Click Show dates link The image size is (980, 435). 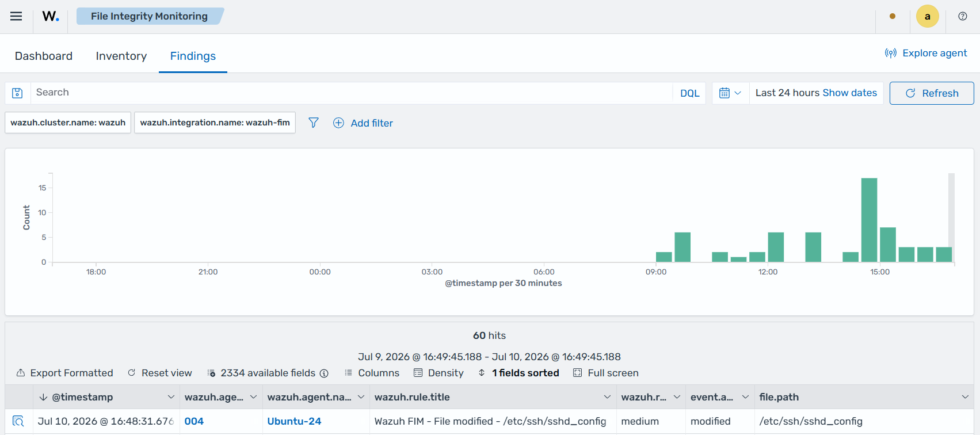(x=850, y=93)
